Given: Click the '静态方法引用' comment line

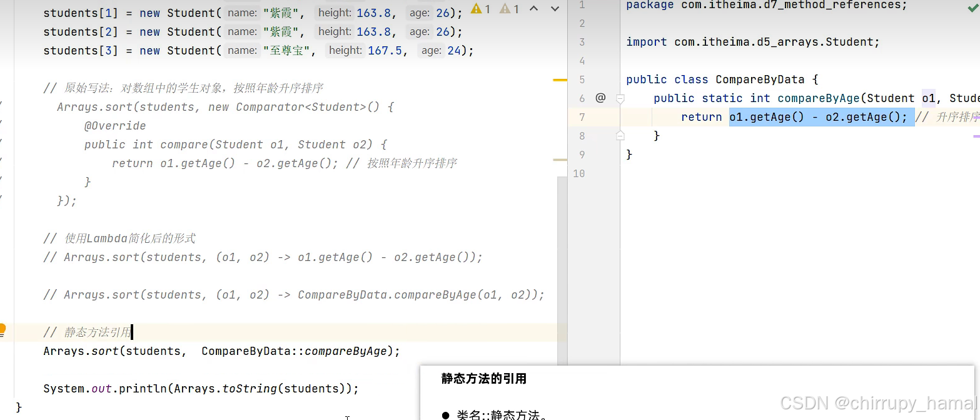Looking at the screenshot, I should click(x=88, y=332).
